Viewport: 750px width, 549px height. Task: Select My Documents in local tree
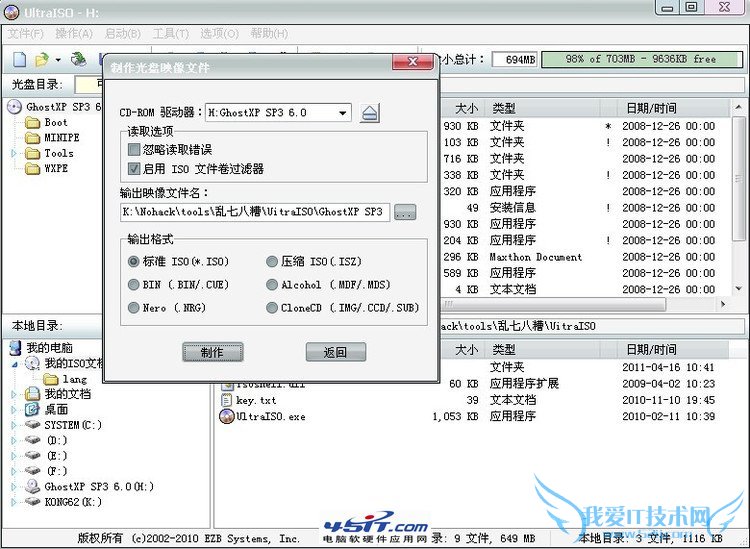[x=58, y=394]
